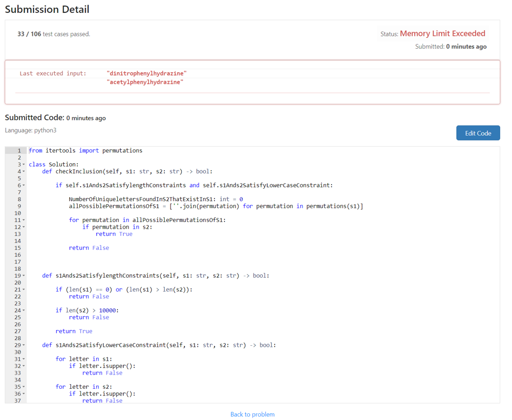
Task: Click the "Language: python3" text
Action: (31, 130)
